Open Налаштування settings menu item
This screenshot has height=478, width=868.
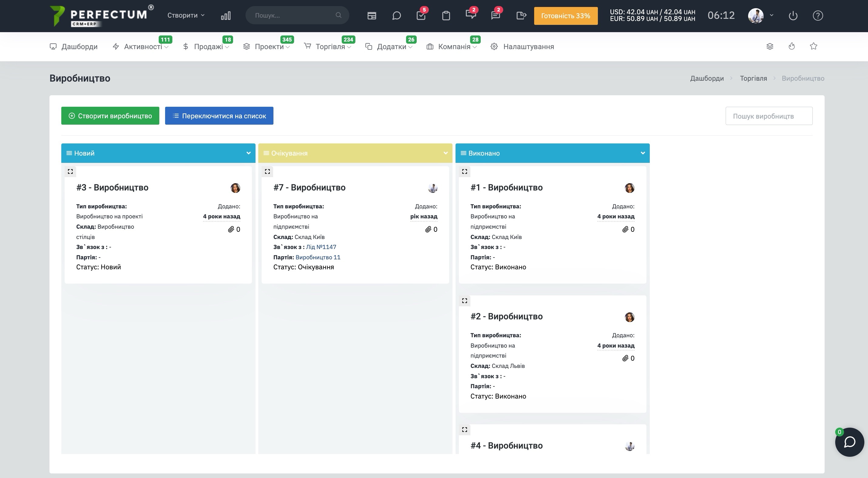[522, 46]
